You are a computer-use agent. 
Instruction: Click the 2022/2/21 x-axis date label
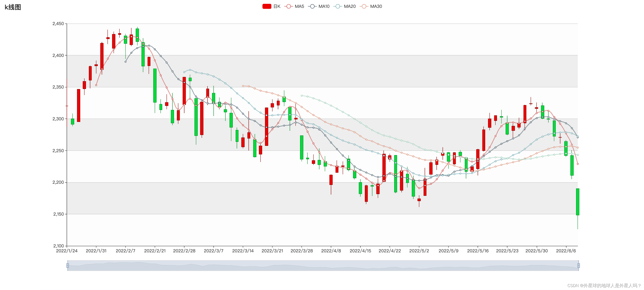point(155,251)
